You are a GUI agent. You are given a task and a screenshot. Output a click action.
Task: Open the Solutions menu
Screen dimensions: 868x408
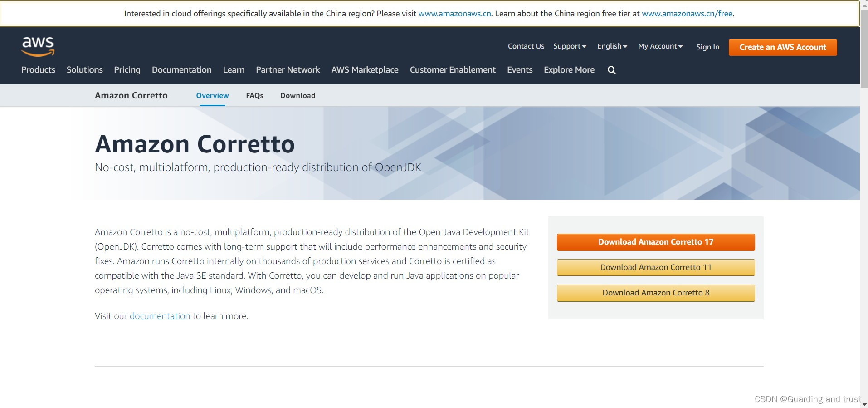85,70
